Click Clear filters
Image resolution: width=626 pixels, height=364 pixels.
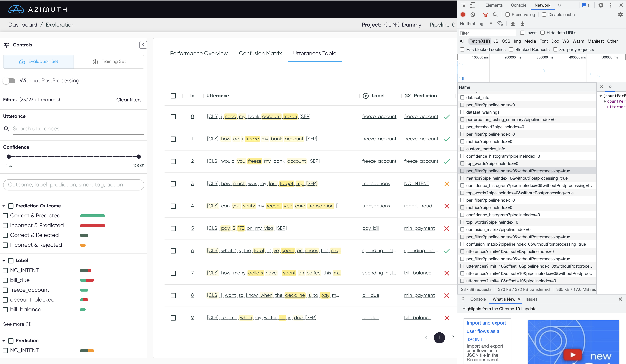129,100
